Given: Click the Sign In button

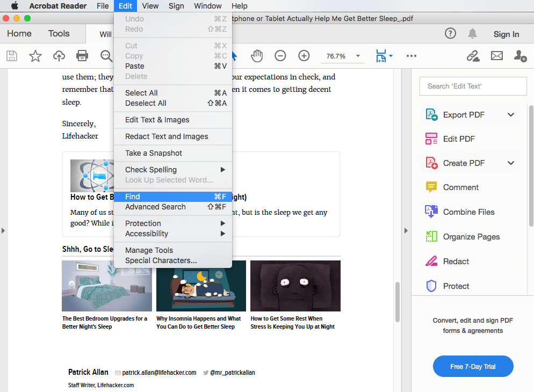Looking at the screenshot, I should click(x=506, y=34).
